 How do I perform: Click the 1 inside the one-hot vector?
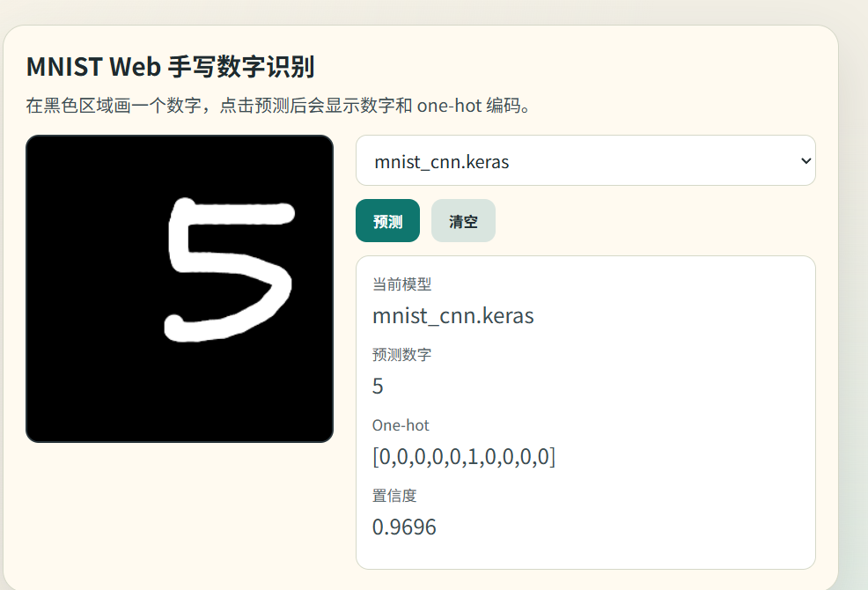[472, 456]
